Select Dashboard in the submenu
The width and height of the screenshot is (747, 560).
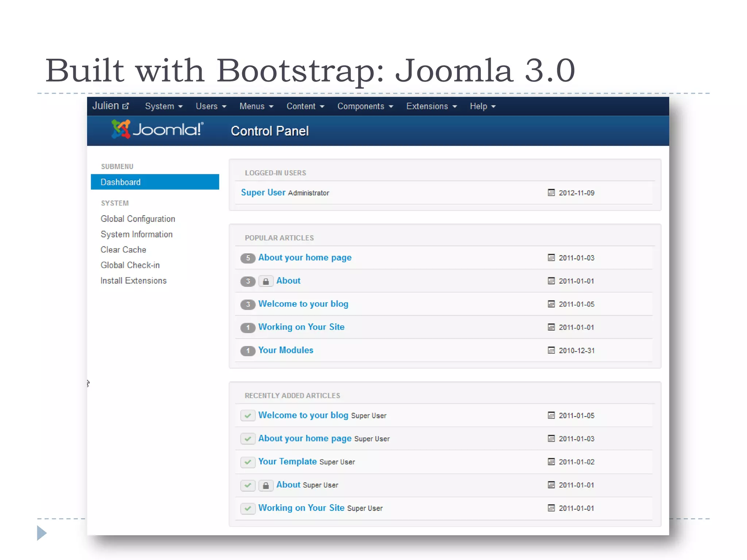[x=155, y=182]
